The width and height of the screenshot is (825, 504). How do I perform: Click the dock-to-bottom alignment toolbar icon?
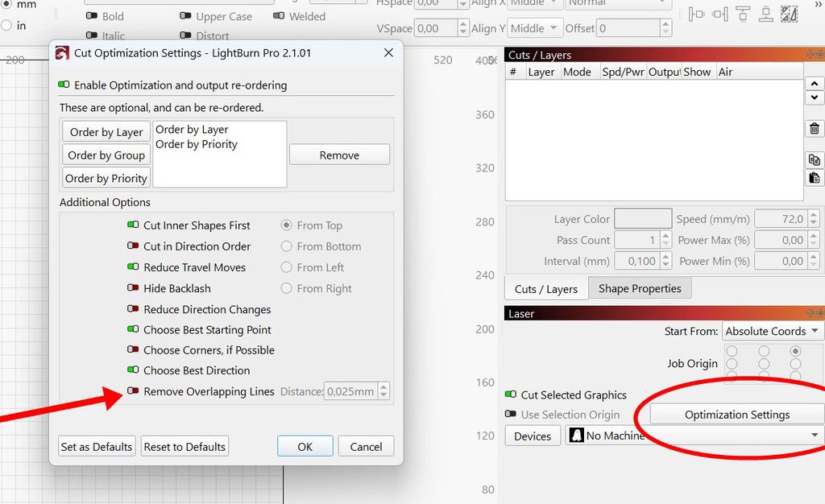[x=765, y=14]
